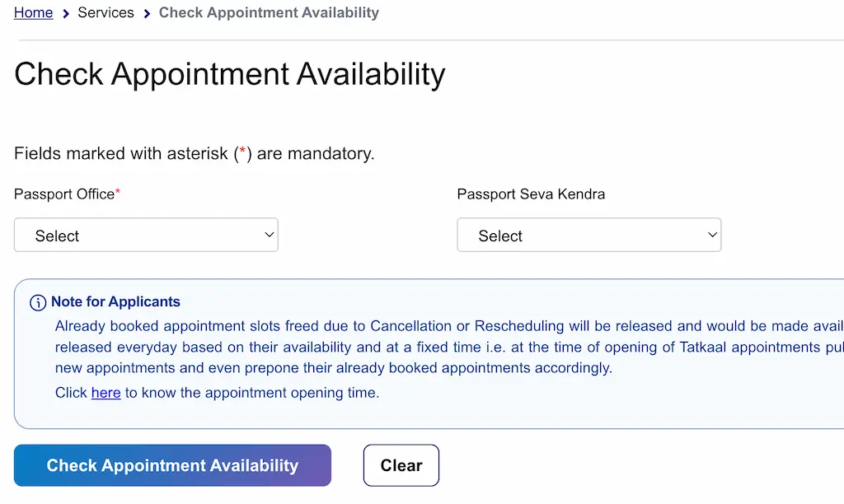Image resolution: width=844 pixels, height=504 pixels.
Task: Click the chevron on Passport Office dropdown
Action: tap(270, 235)
